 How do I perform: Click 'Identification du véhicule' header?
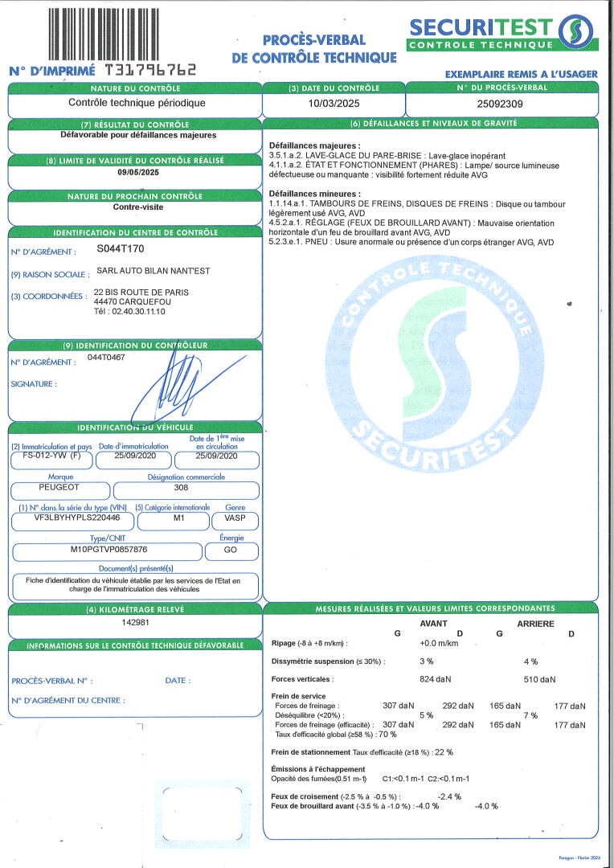pyautogui.click(x=135, y=428)
